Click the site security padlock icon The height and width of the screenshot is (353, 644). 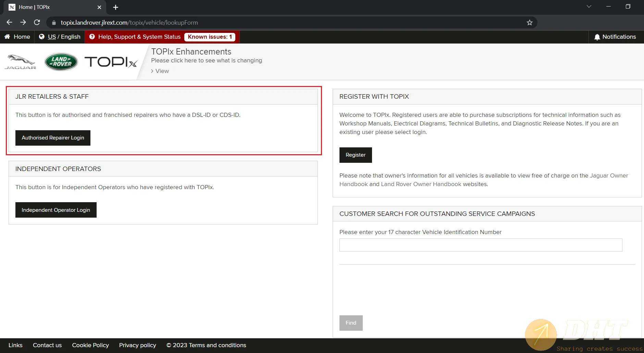[x=54, y=23]
